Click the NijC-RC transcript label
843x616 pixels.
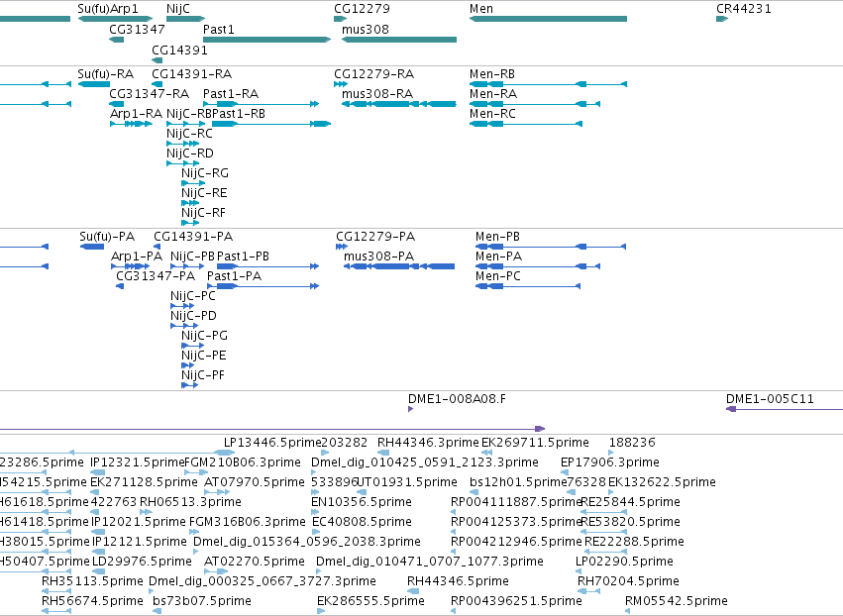[x=189, y=134]
